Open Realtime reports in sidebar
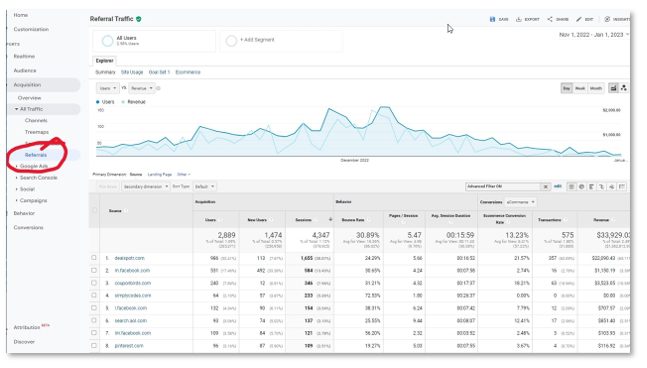The width and height of the screenshot is (647, 368). point(24,57)
